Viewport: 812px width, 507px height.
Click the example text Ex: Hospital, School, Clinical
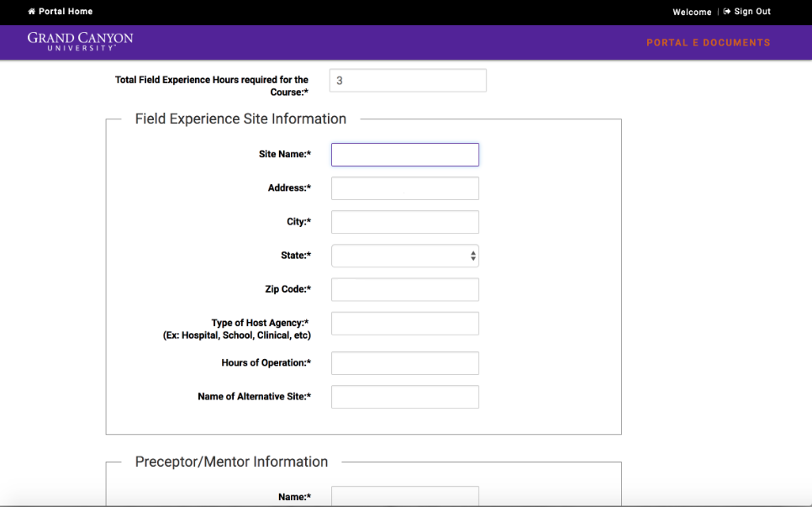point(236,335)
